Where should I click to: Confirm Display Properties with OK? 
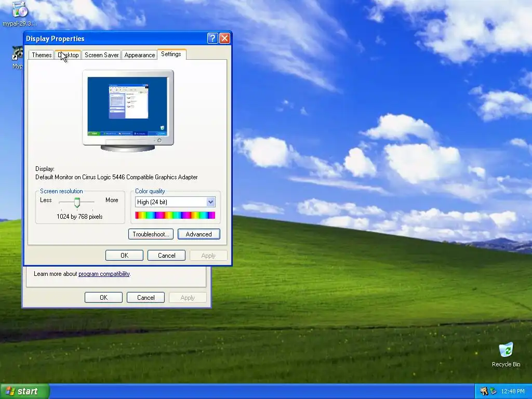click(x=124, y=256)
